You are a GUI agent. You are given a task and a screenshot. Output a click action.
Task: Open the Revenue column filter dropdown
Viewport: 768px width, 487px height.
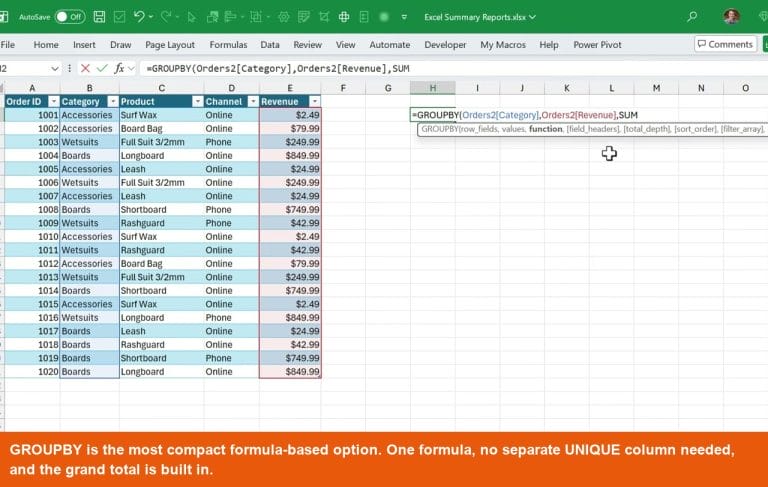click(x=314, y=101)
